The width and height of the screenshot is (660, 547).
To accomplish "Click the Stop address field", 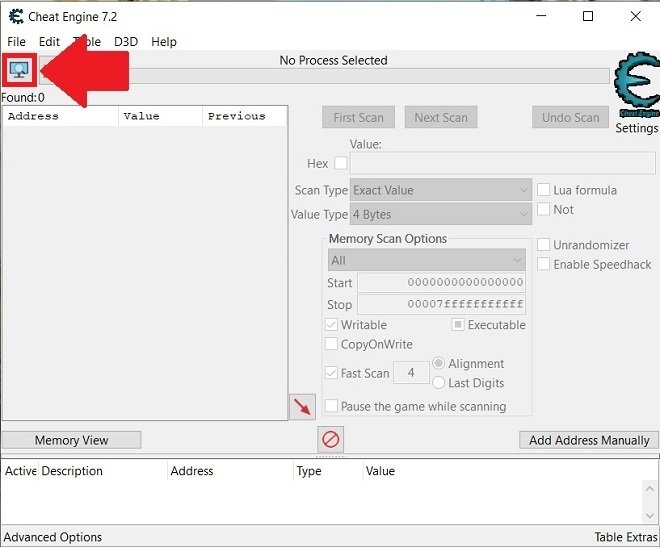I will point(441,304).
